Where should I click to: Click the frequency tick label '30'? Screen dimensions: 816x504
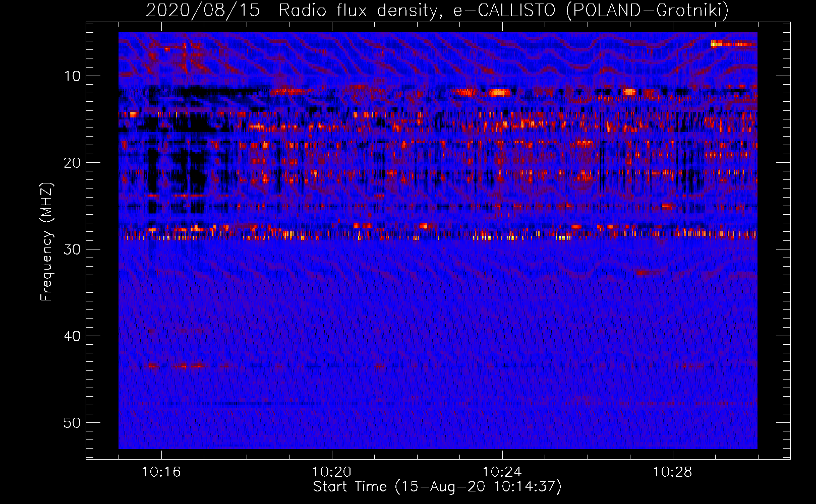point(72,249)
